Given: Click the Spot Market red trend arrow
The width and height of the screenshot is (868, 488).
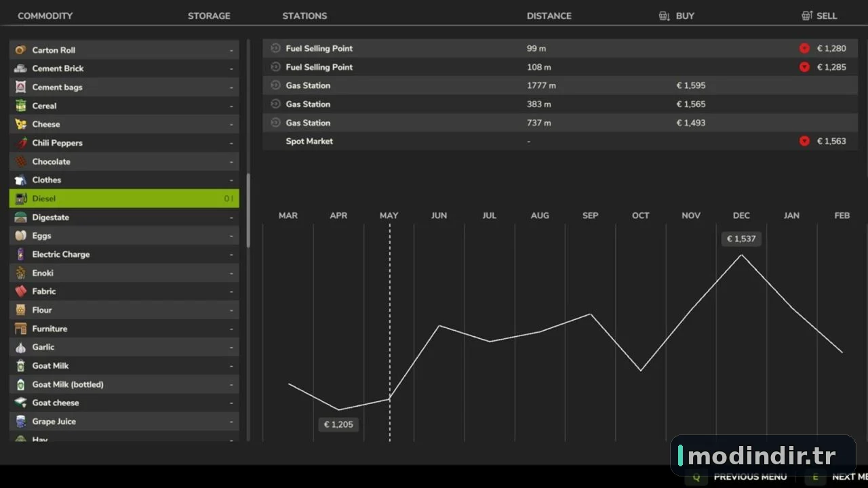Looking at the screenshot, I should point(804,141).
